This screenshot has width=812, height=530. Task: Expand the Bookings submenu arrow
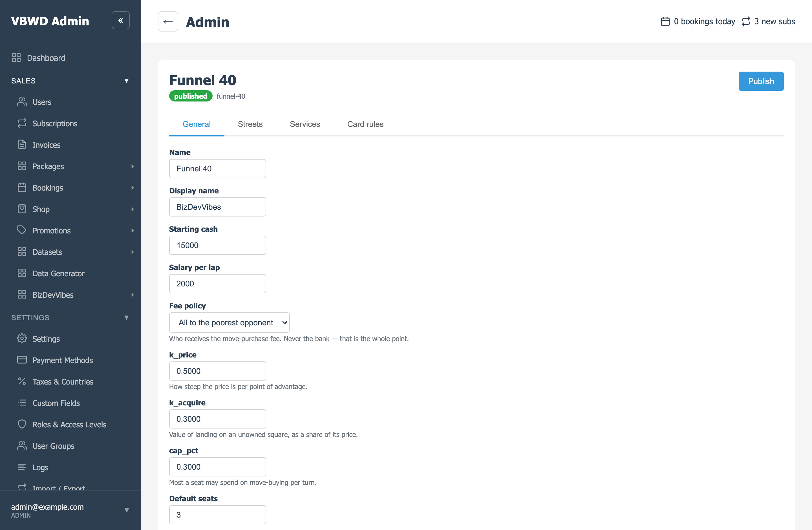133,187
